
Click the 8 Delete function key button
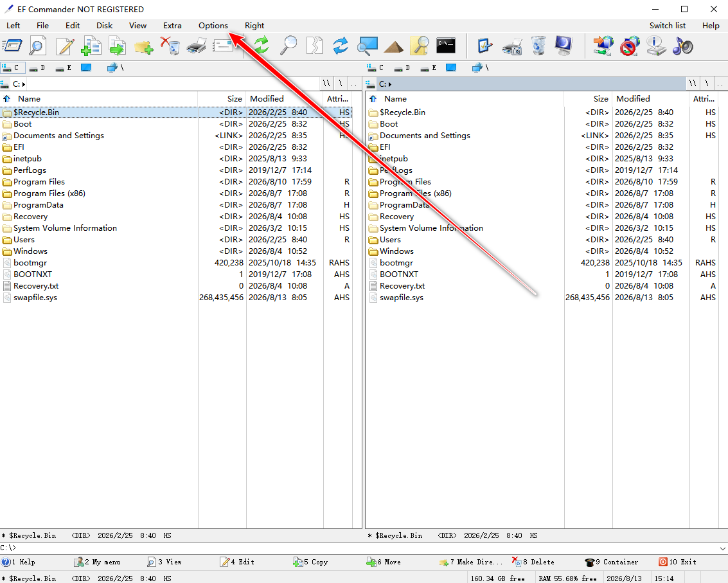[533, 562]
